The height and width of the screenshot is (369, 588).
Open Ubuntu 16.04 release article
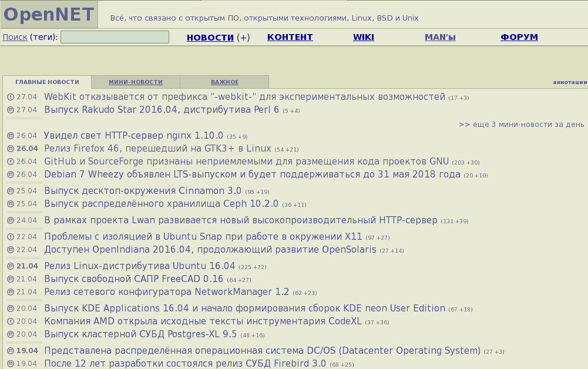pyautogui.click(x=139, y=266)
